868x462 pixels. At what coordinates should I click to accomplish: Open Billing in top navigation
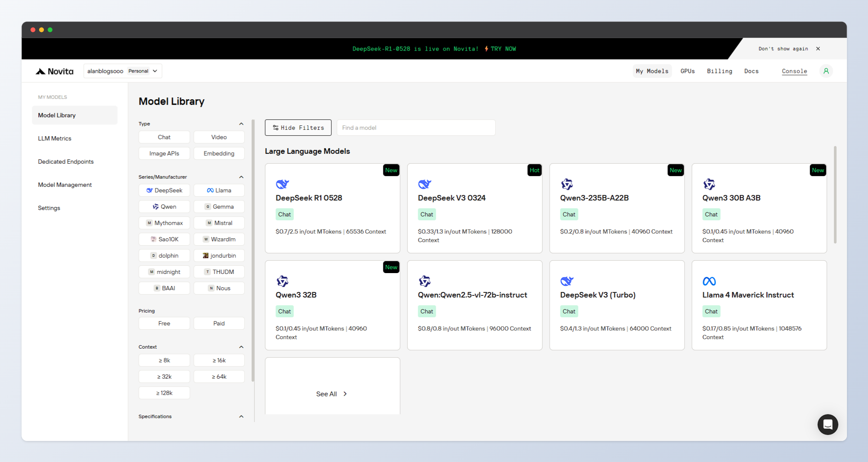pos(719,71)
